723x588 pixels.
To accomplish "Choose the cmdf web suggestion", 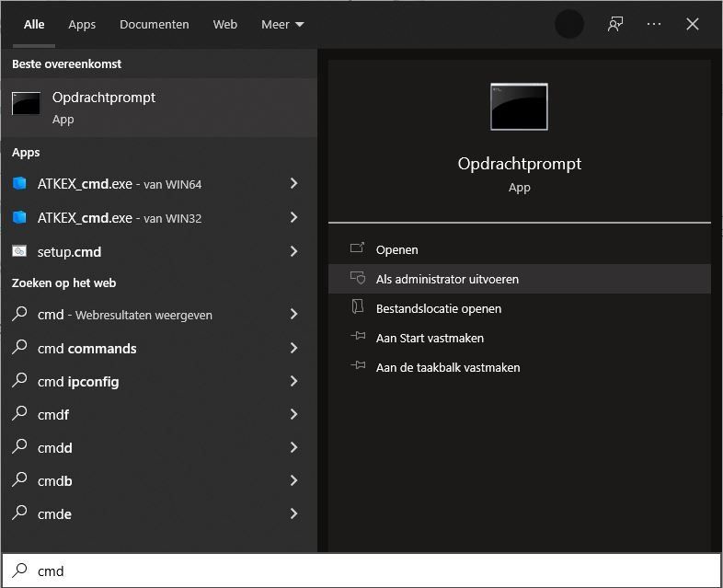I will [x=159, y=415].
